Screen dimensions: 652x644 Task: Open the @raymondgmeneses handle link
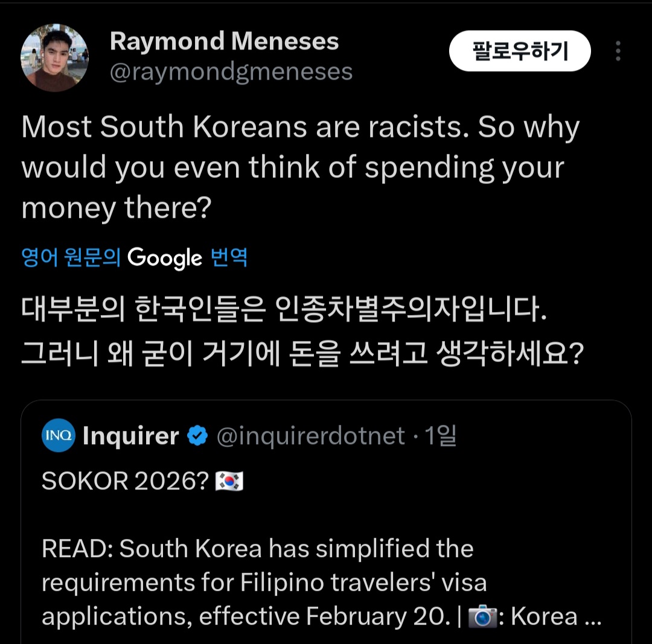pyautogui.click(x=231, y=72)
